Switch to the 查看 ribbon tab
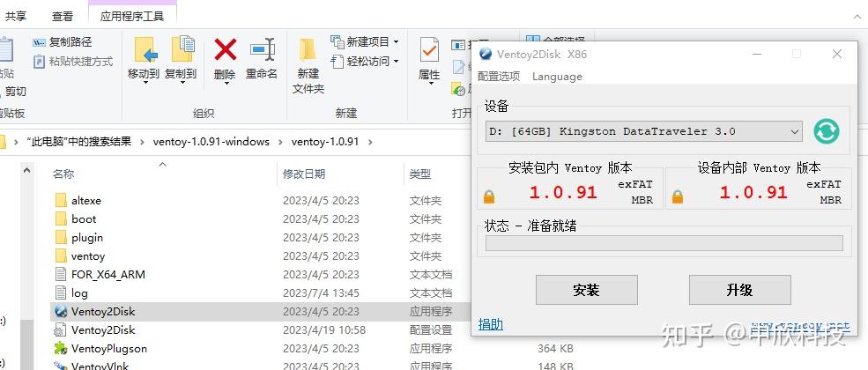Image resolution: width=868 pixels, height=370 pixels. click(63, 16)
